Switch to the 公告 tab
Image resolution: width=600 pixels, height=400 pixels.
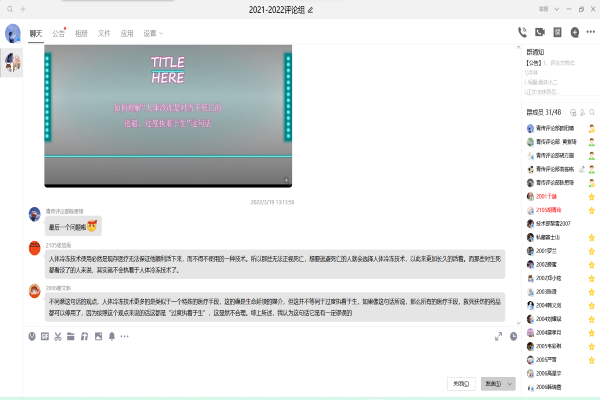coord(59,33)
